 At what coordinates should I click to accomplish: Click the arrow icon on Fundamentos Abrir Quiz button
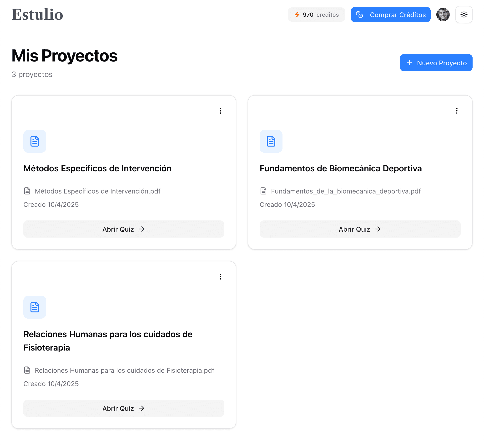pyautogui.click(x=378, y=229)
